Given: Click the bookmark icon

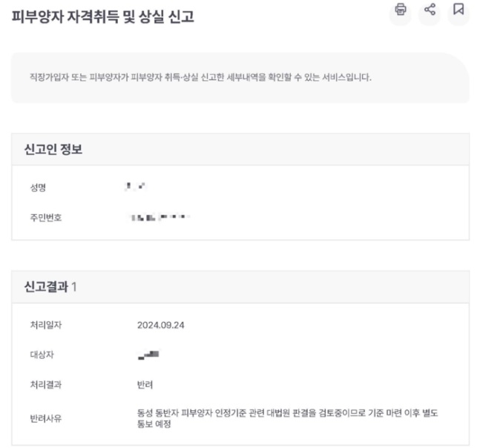Looking at the screenshot, I should pos(458,9).
